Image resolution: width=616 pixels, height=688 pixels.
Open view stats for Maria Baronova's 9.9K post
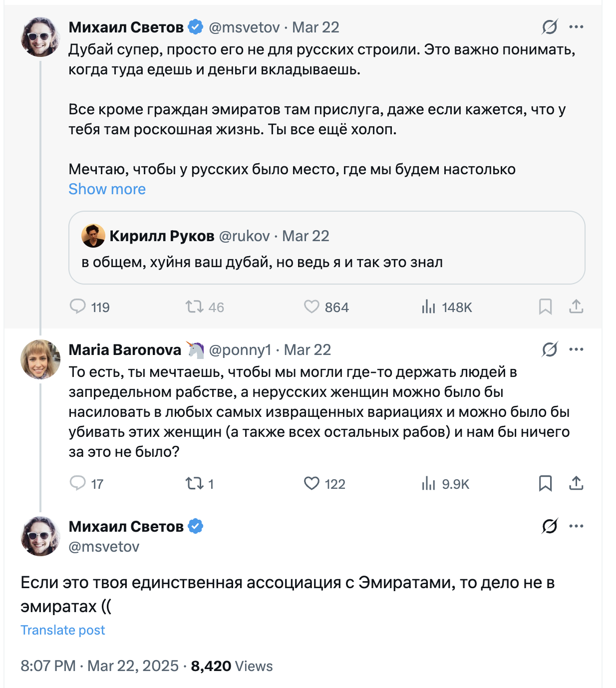428,483
